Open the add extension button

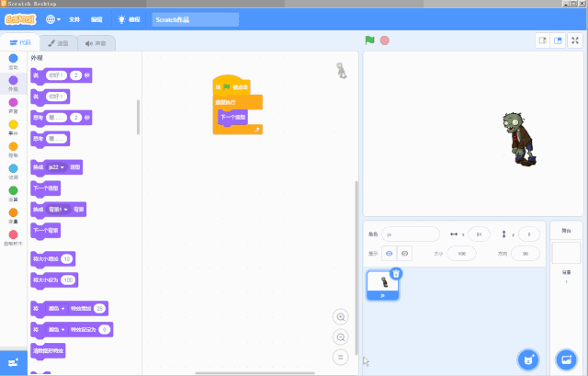pyautogui.click(x=14, y=363)
